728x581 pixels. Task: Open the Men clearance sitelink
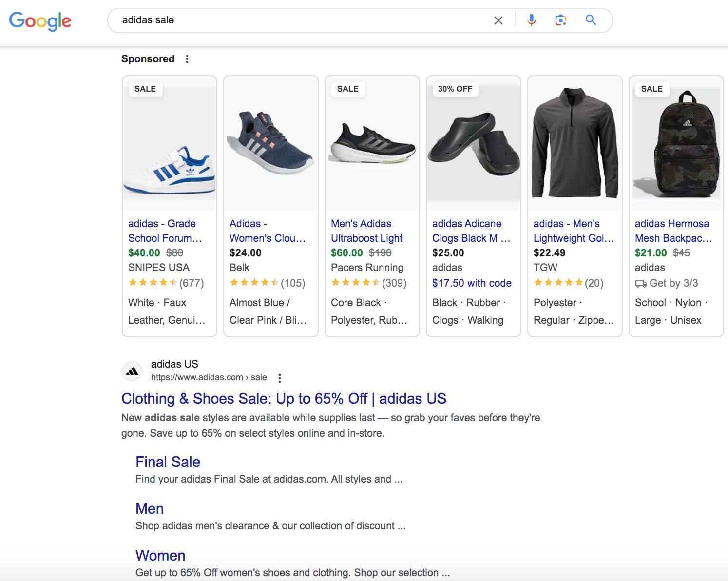coord(150,508)
